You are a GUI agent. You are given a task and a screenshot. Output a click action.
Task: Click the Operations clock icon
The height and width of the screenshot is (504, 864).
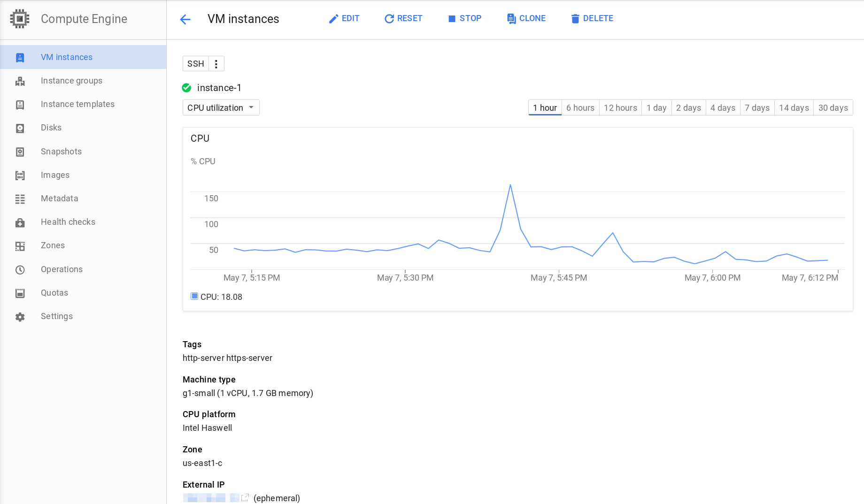(20, 270)
